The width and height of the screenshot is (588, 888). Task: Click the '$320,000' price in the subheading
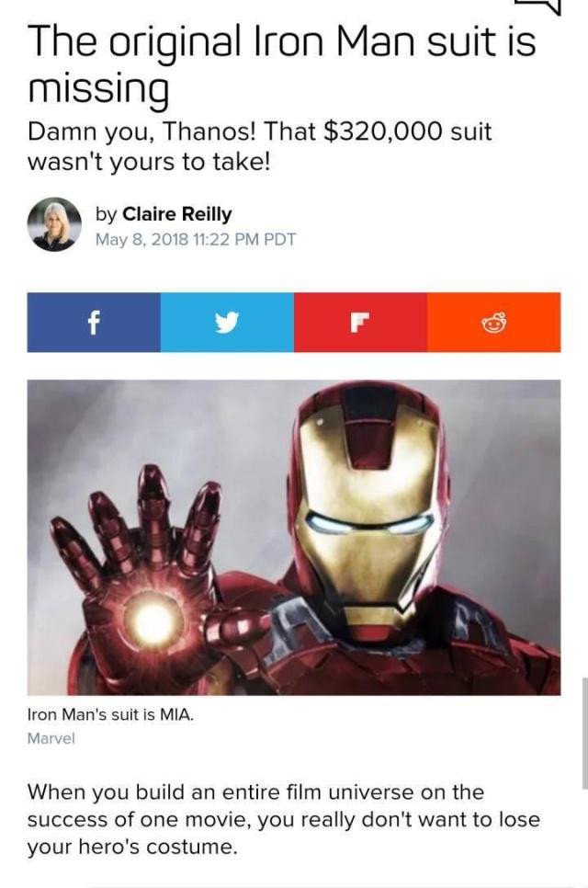[x=383, y=131]
